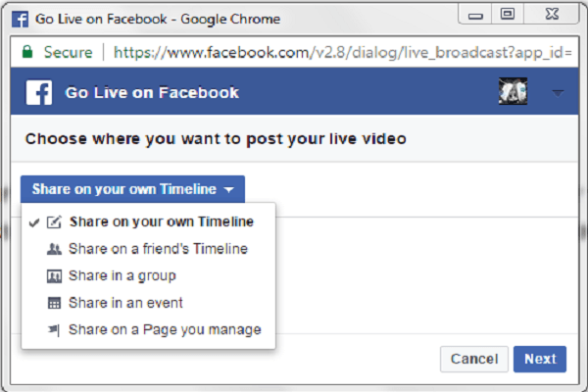Click the friends silhouette icon
The height and width of the screenshot is (392, 588).
[x=54, y=249]
